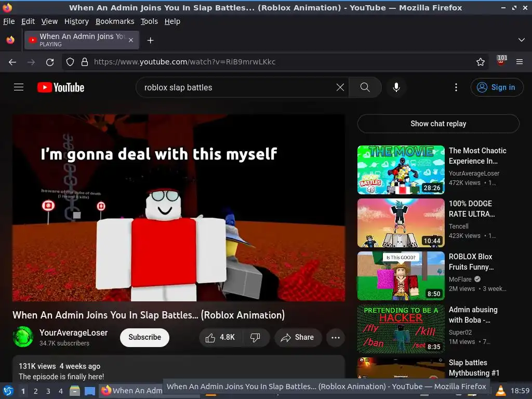Open the 100% DODGE RATE thumbnail
532x399 pixels.
tap(401, 223)
